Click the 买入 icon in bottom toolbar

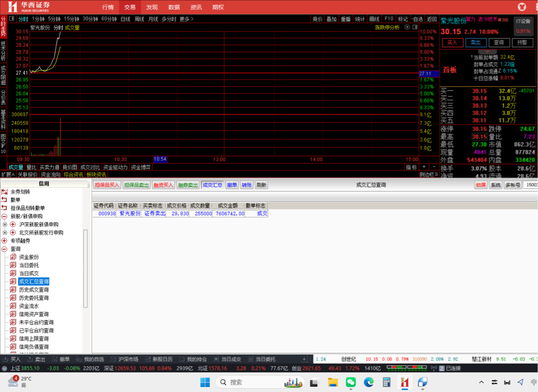6,359
